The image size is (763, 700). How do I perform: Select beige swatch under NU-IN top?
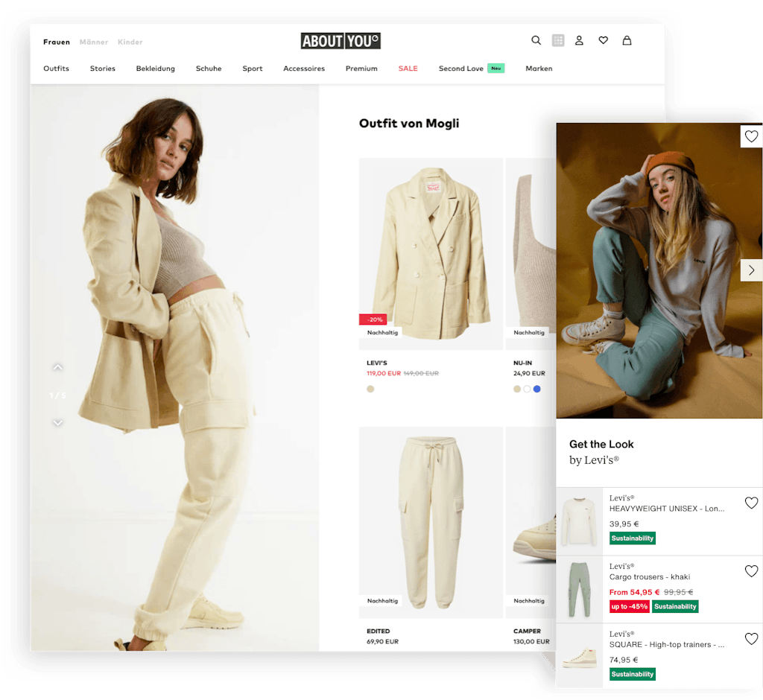coord(517,389)
